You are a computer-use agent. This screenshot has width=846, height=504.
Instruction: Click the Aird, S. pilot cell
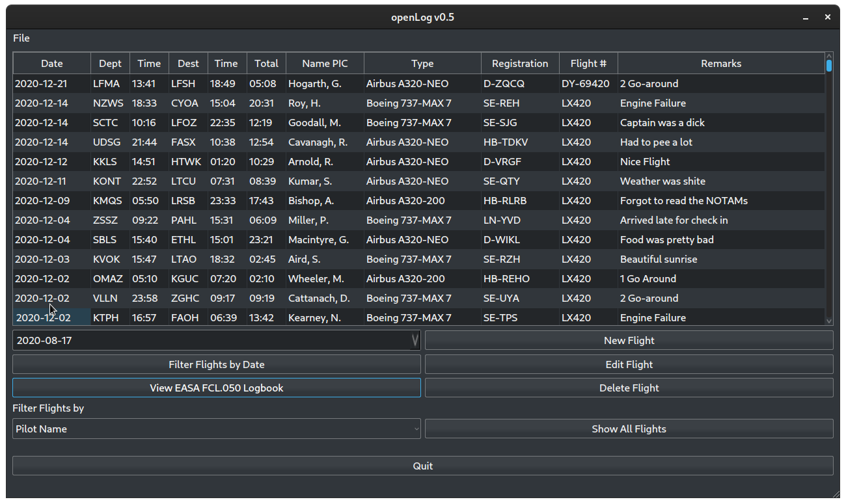[325, 259]
